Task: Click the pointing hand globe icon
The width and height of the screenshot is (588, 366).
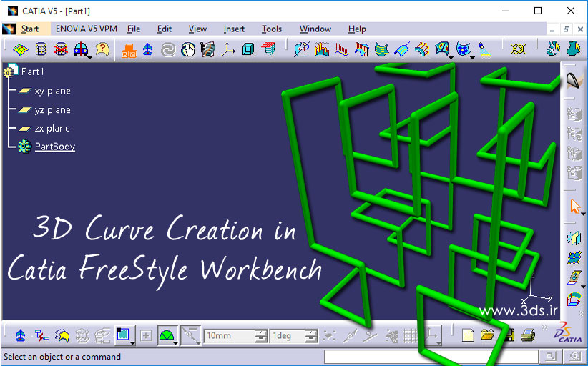Action: (188, 50)
